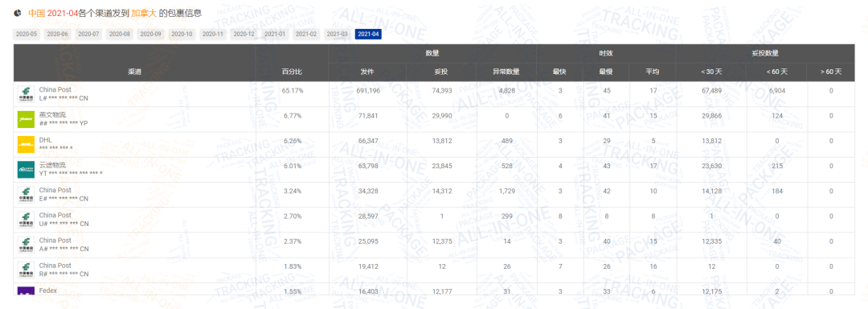
Task: Click the yellow DHL logo
Action: (x=26, y=145)
